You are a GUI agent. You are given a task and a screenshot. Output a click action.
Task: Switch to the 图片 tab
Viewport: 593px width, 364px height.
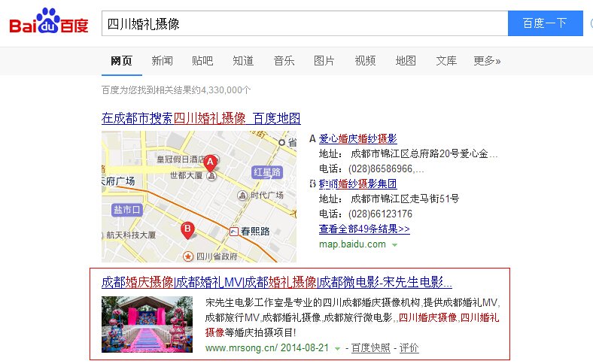pos(324,61)
